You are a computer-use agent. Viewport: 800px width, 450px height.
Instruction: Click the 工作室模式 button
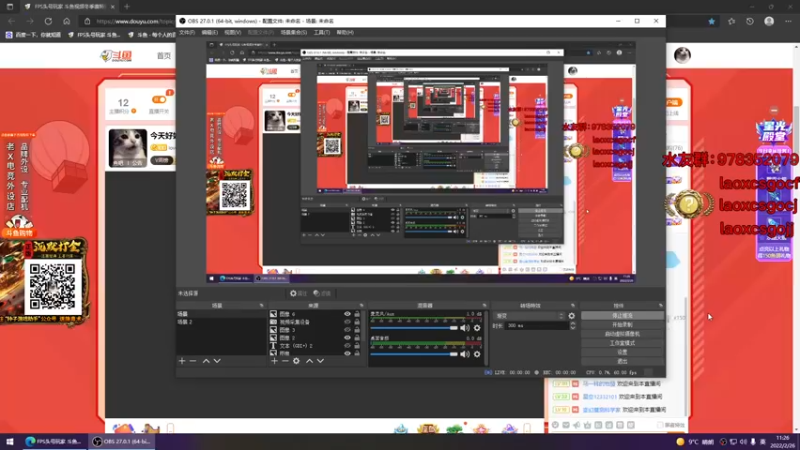tap(622, 343)
